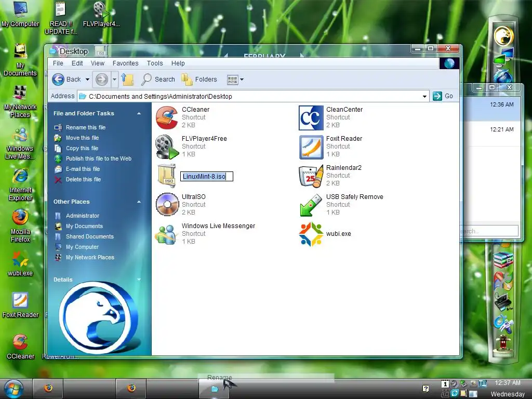Open the Favorites menu
Viewport: 532px width, 399px height.
coord(126,63)
